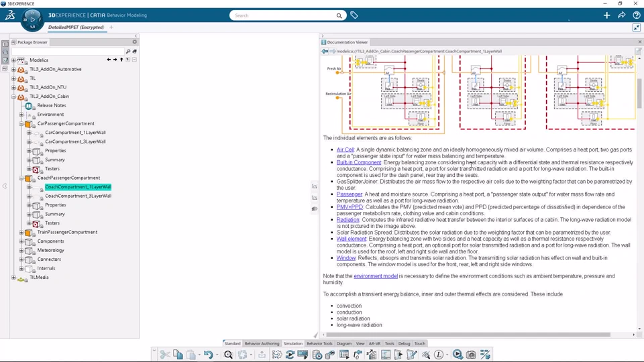Viewport: 644px width, 362px height.
Task: Open the Window link in documentation
Action: point(346,258)
